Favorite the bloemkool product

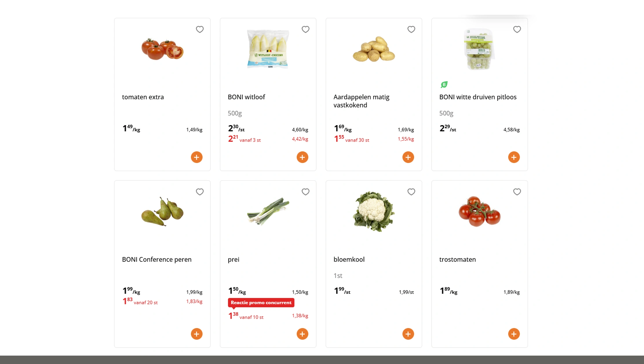pos(411,192)
